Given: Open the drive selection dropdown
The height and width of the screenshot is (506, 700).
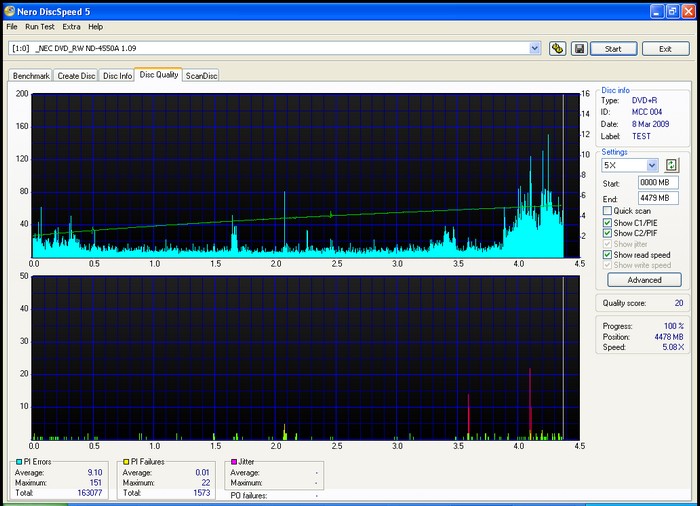Looking at the screenshot, I should 535,48.
